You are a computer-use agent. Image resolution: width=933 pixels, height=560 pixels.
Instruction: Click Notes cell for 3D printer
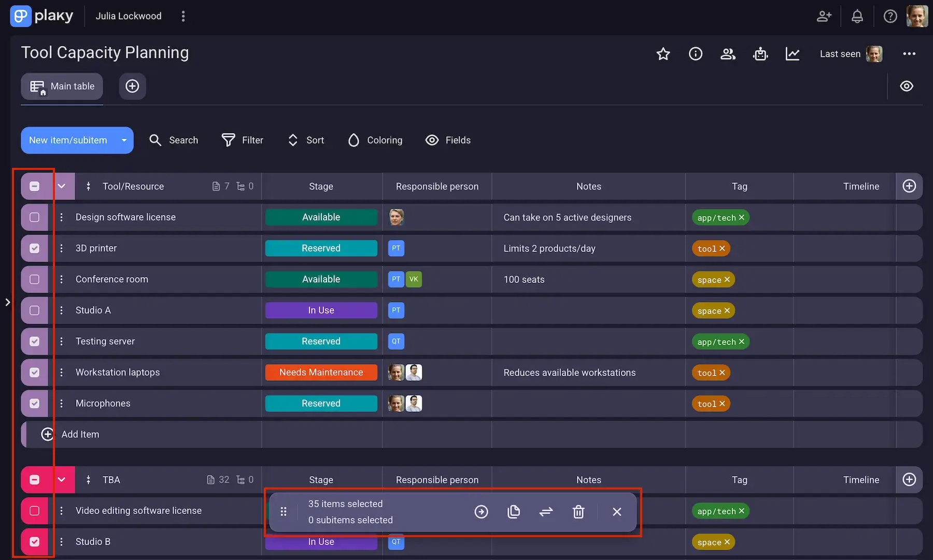[x=588, y=249]
